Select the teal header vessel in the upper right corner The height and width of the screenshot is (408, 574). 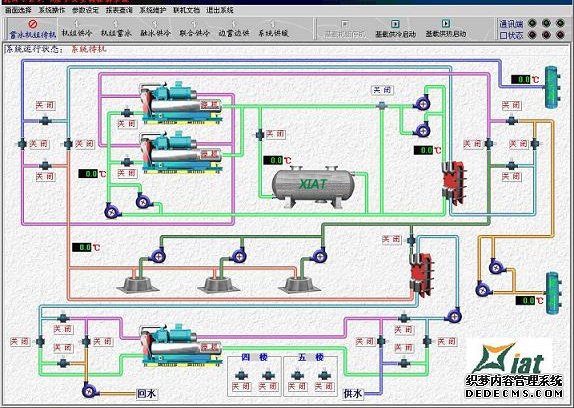(552, 87)
